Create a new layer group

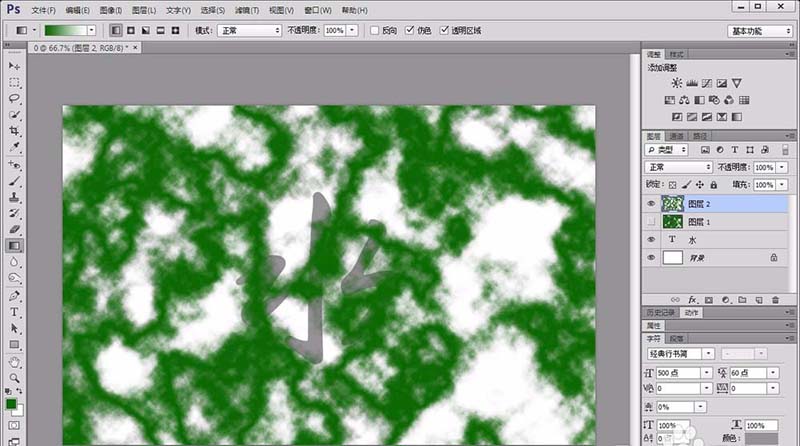click(x=742, y=300)
